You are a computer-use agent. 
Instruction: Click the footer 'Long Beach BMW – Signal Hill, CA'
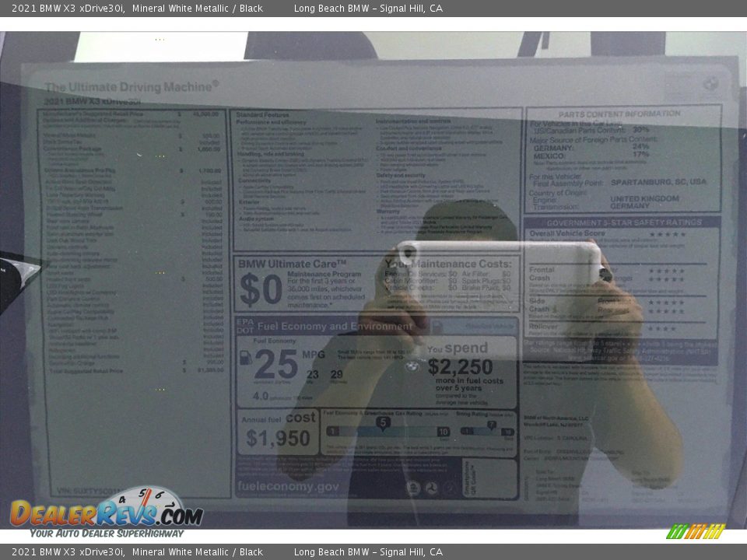[368, 552]
